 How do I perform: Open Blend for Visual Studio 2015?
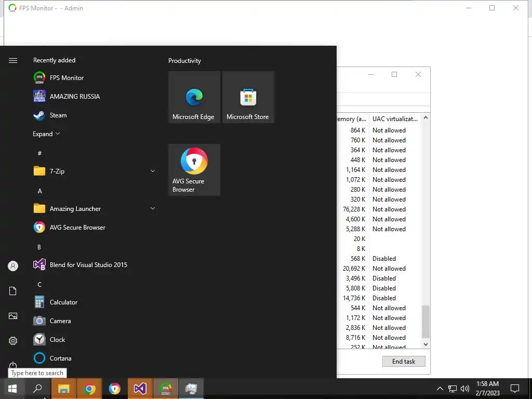click(x=95, y=264)
